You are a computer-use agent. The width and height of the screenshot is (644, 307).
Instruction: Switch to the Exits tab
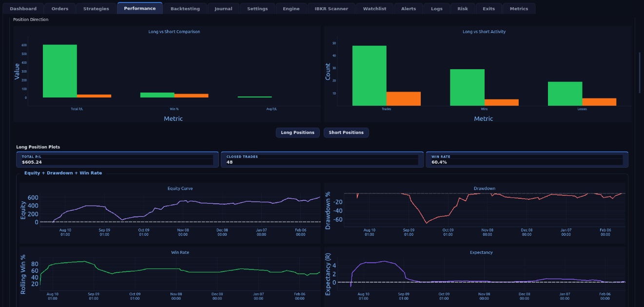pyautogui.click(x=488, y=8)
